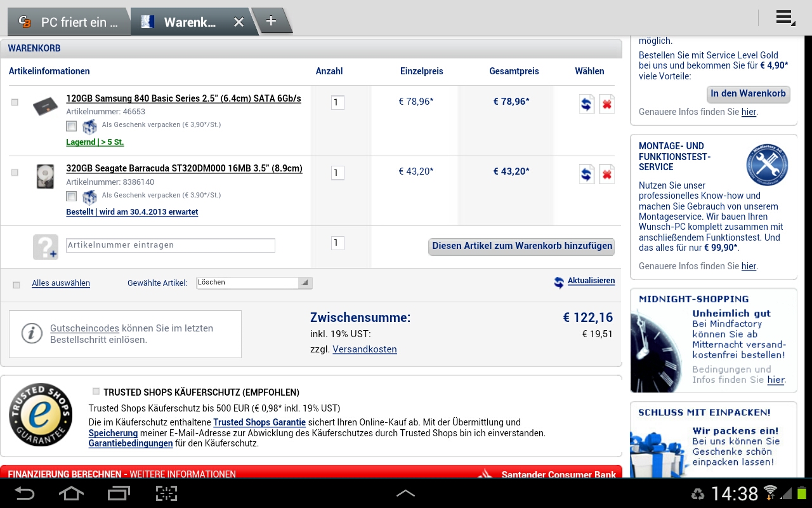This screenshot has height=508, width=812.
Task: Select the Seagate Barracuda row checkbox
Action: point(15,172)
